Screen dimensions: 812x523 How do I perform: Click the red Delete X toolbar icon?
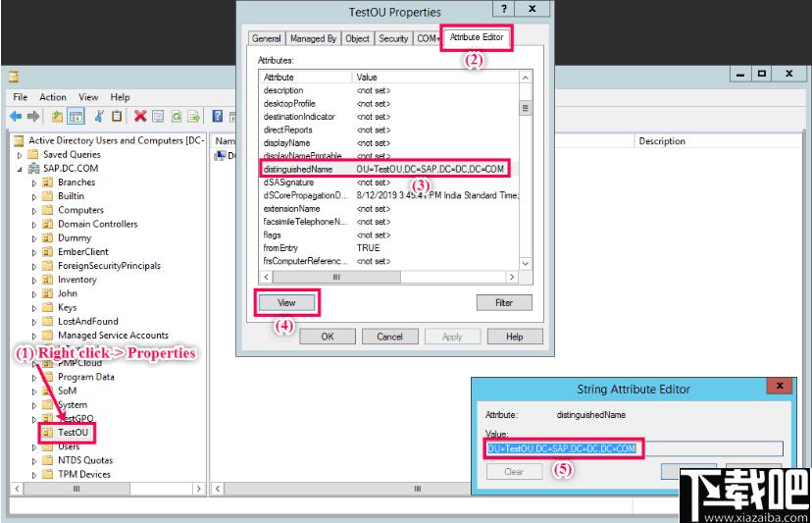(x=141, y=117)
